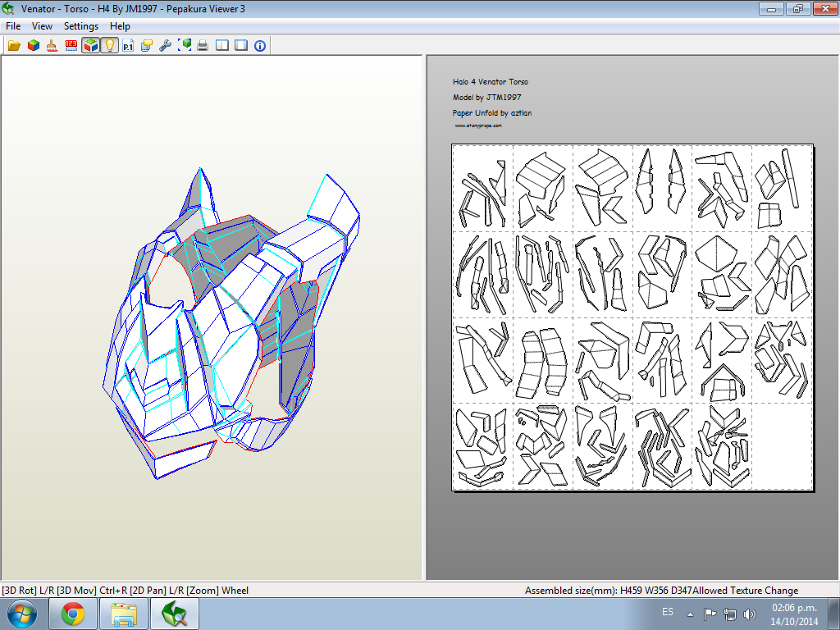Open the File menu

[13, 25]
